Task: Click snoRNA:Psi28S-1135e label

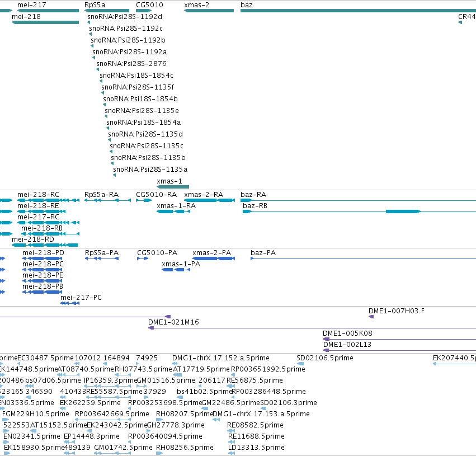Action: pos(142,111)
